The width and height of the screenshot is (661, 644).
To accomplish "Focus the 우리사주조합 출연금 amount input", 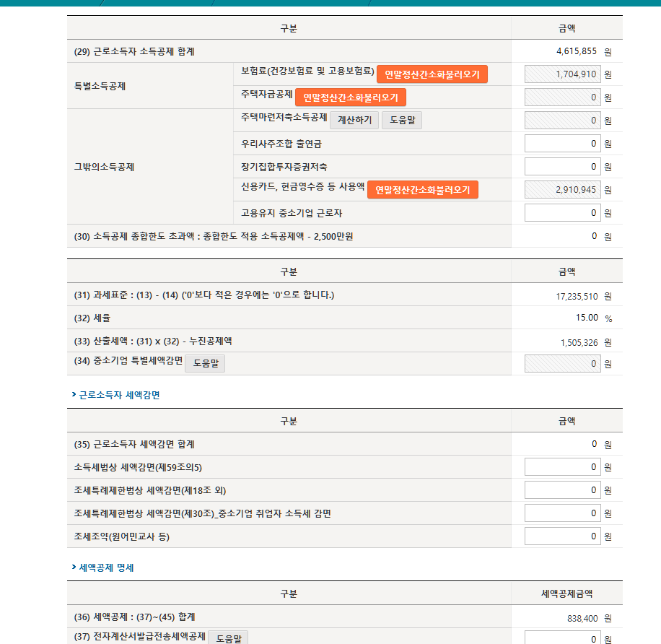I will point(562,144).
